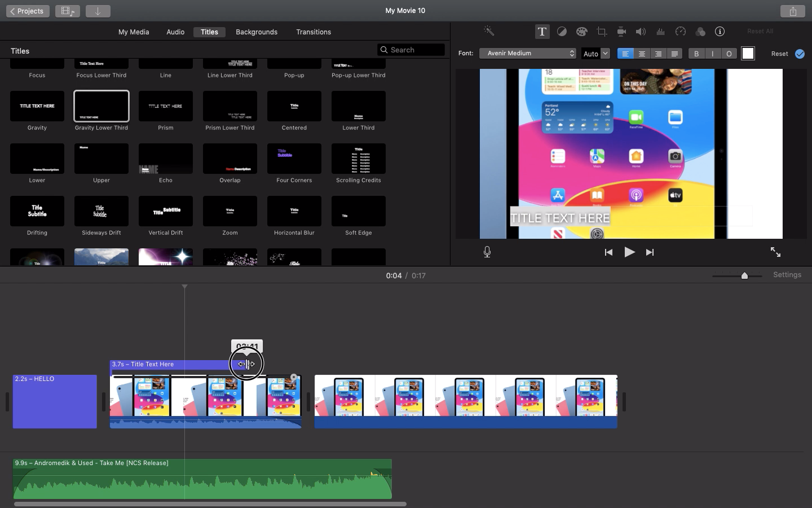Open the color balance adjustment icon
Screen dimensions: 812x508
coord(562,32)
